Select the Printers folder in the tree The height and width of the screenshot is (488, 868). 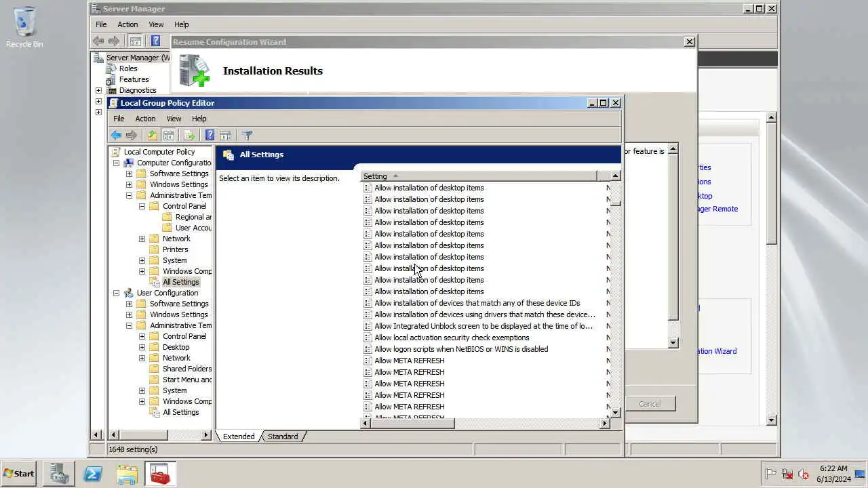(x=175, y=249)
